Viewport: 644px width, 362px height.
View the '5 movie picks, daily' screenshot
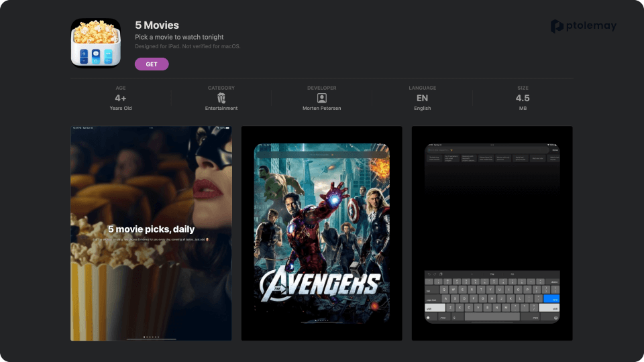[x=151, y=233]
